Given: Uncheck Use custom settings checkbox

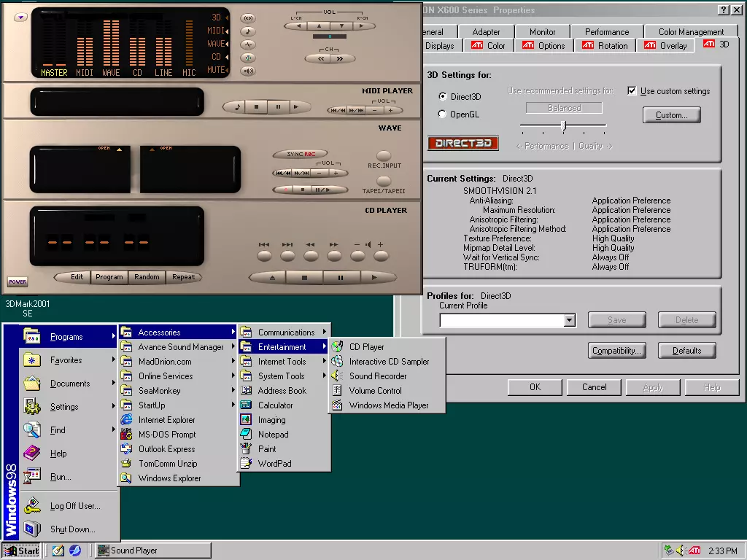Looking at the screenshot, I should (x=632, y=91).
